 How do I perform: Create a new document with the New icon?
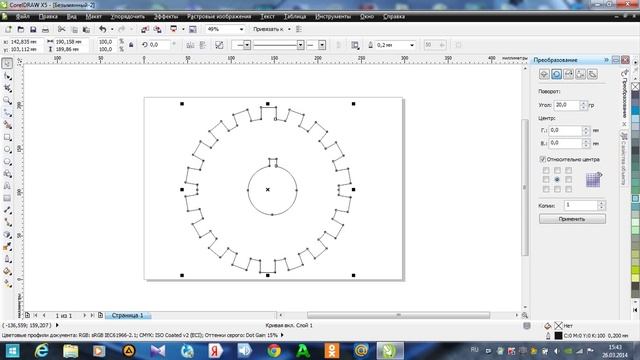click(x=8, y=29)
